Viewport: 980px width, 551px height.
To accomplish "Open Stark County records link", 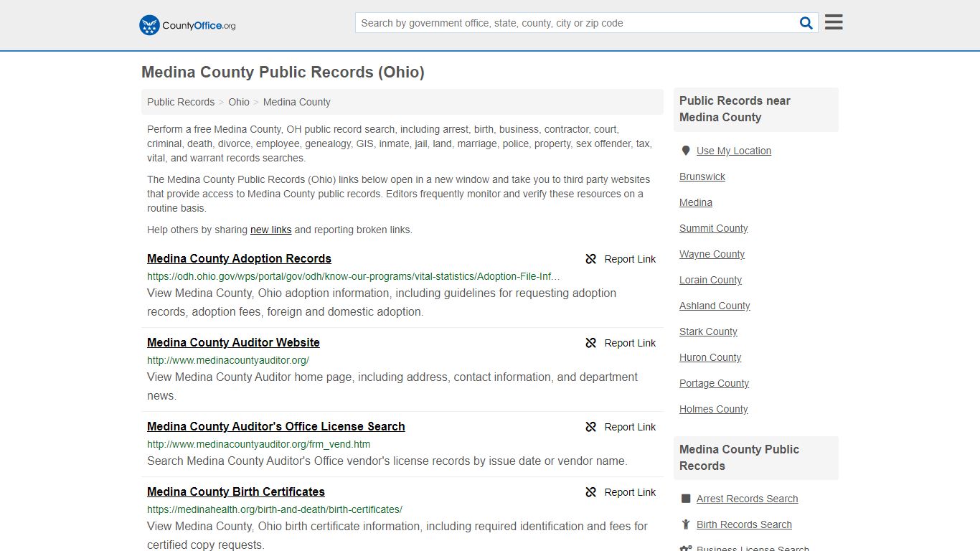I will pos(709,331).
